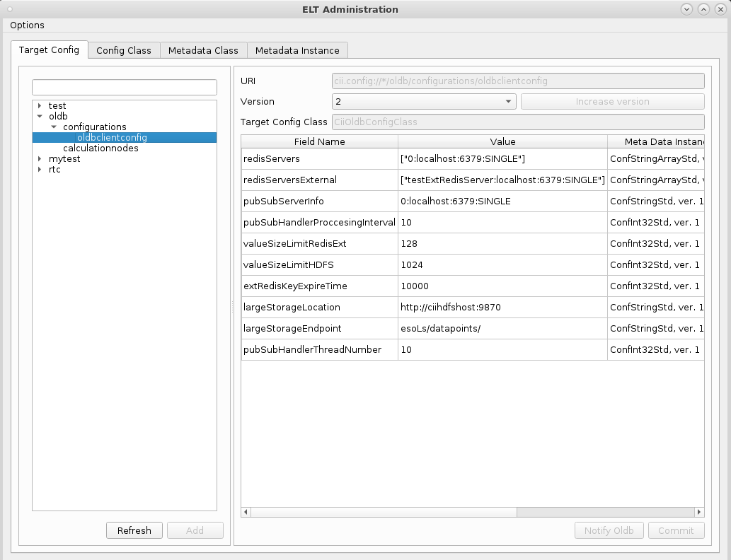Open the Version dropdown
This screenshot has height=560, width=731.
tap(424, 102)
